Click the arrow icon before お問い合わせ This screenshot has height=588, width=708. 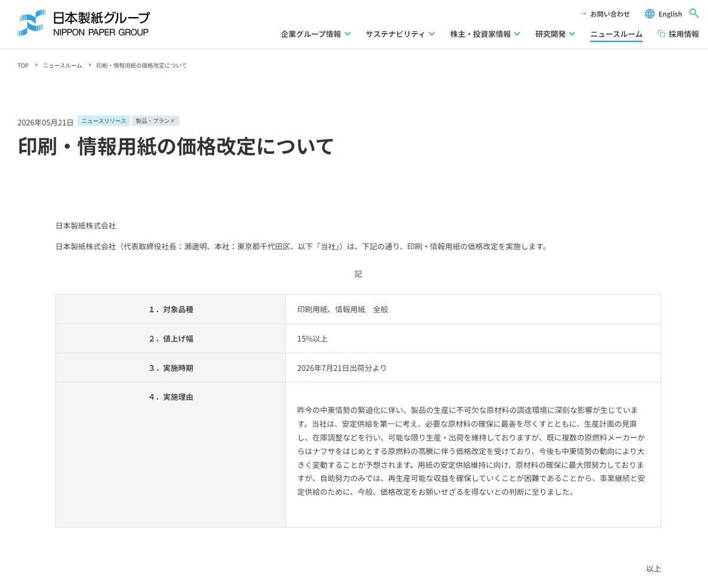click(583, 14)
